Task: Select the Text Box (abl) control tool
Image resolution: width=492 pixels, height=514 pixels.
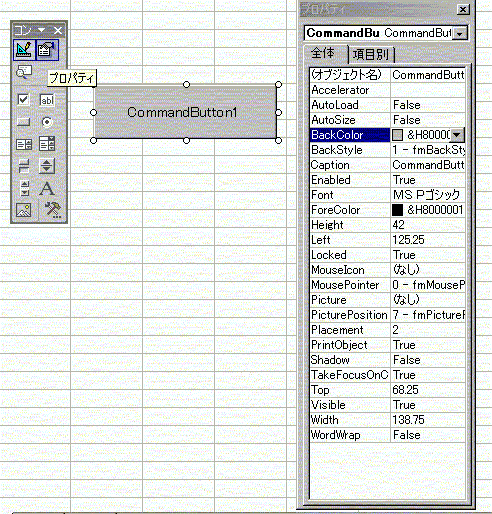Action: (x=47, y=100)
